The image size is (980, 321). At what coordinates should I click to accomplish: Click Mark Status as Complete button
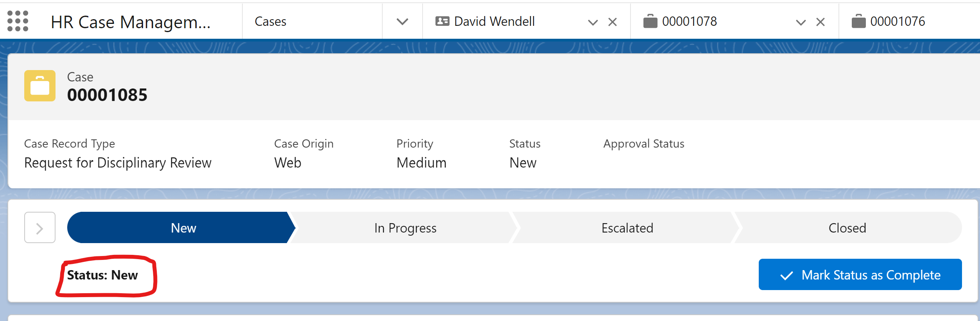[x=860, y=275]
